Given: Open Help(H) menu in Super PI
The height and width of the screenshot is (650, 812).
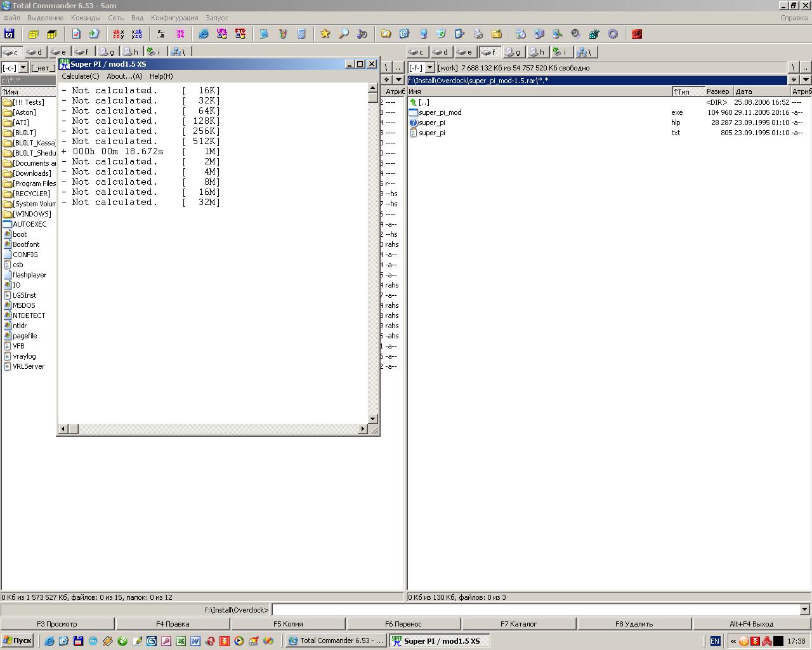Looking at the screenshot, I should [161, 76].
